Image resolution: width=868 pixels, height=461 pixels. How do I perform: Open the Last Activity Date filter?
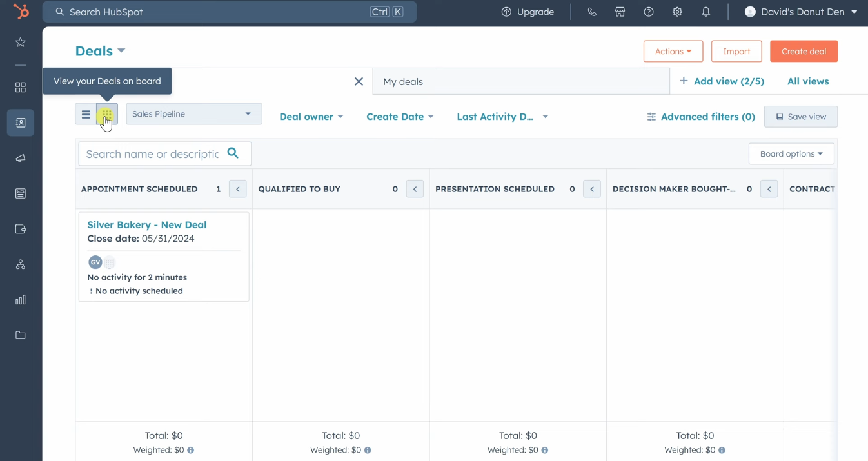(502, 117)
